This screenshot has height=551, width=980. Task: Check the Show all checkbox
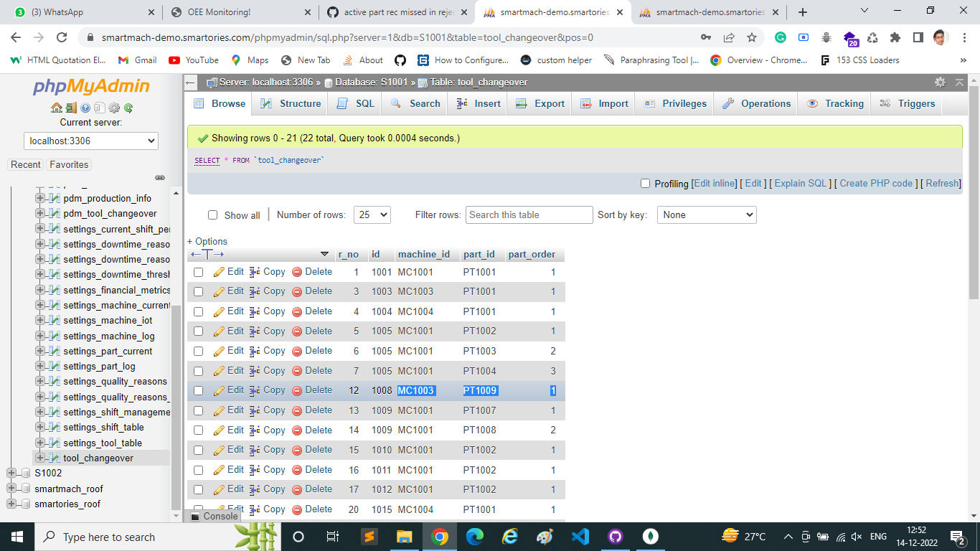pos(212,215)
